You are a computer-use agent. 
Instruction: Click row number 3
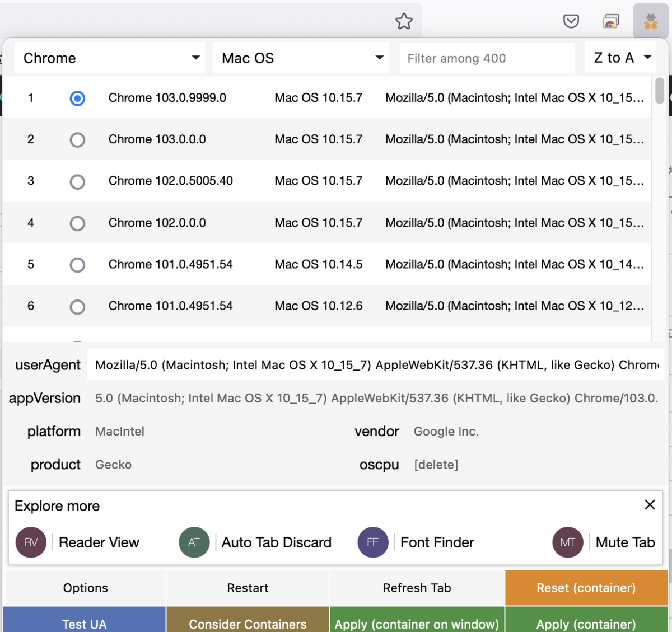pos(31,181)
